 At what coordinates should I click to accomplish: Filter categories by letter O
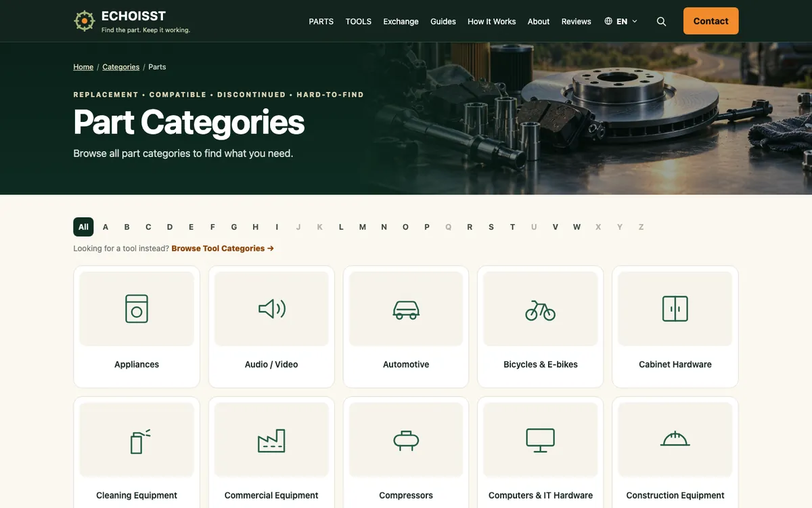coord(405,227)
